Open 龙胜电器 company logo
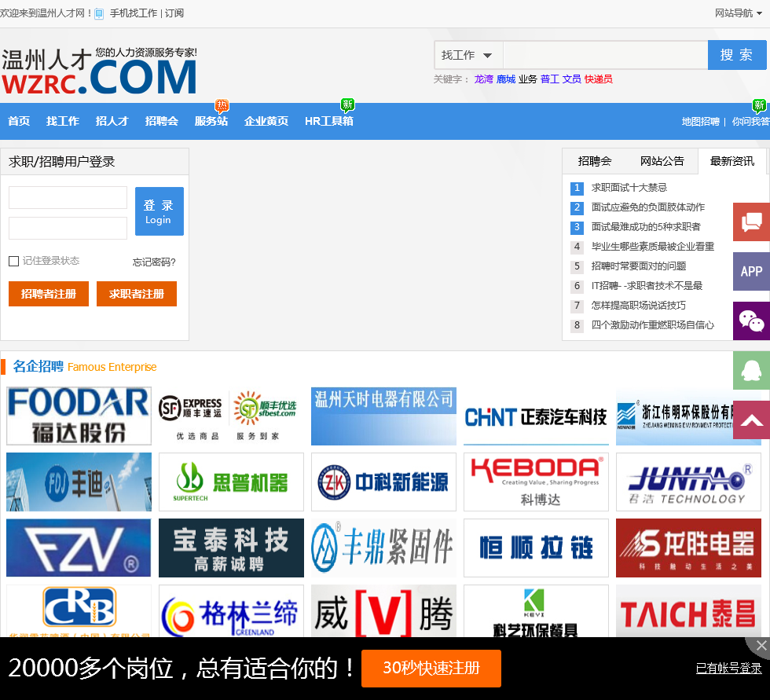Image resolution: width=770 pixels, height=700 pixels. click(688, 548)
